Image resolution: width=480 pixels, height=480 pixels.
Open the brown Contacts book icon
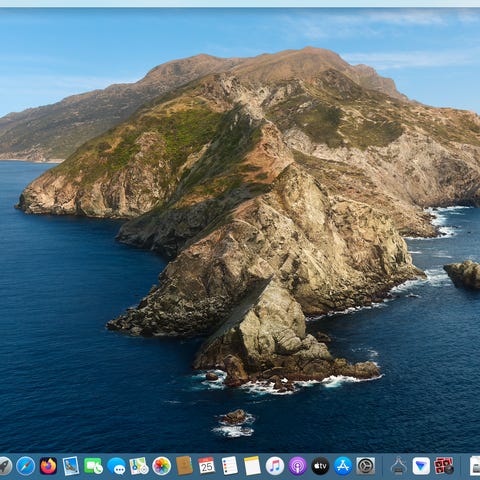[x=184, y=466]
